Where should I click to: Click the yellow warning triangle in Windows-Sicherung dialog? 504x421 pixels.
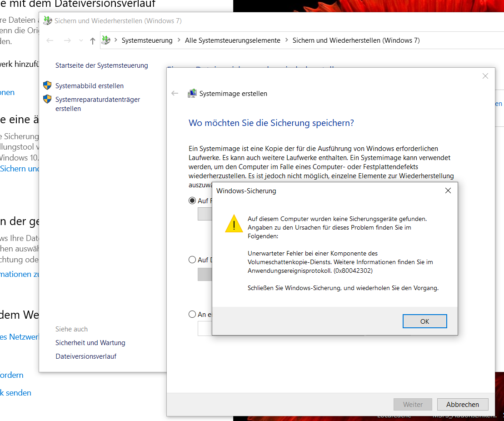pyautogui.click(x=234, y=224)
